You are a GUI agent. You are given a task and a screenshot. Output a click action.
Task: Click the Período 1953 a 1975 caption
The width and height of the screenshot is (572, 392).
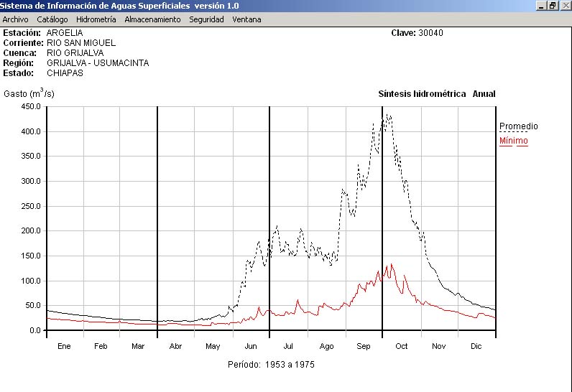(271, 365)
